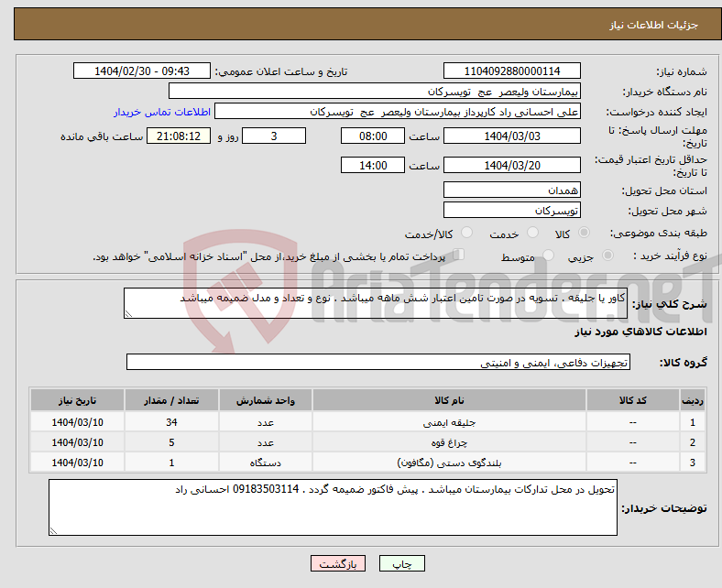Click the تعداد / مقدار column header
722x588 pixels.
171,400
